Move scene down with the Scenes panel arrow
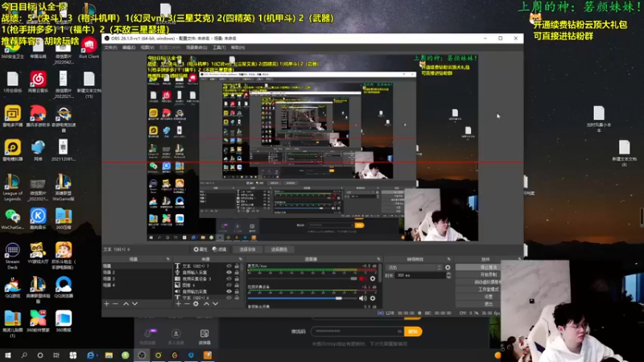The image size is (644, 362). (x=134, y=304)
